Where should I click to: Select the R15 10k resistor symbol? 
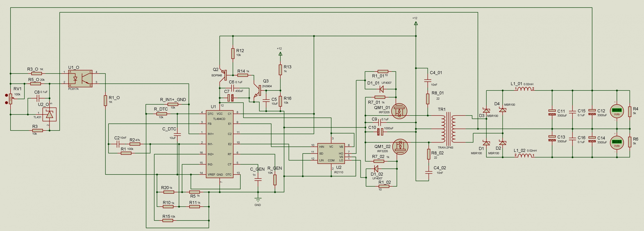point(167,220)
